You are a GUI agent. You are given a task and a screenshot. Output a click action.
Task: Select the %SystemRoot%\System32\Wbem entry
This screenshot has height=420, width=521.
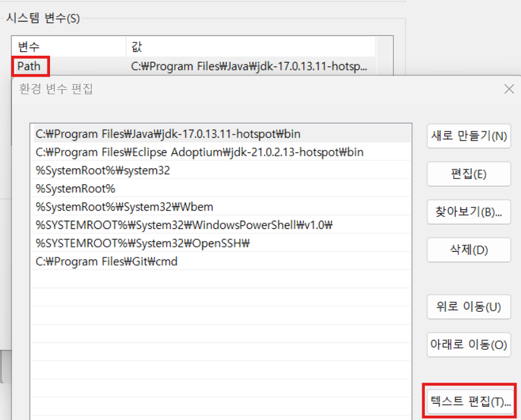tap(221, 207)
